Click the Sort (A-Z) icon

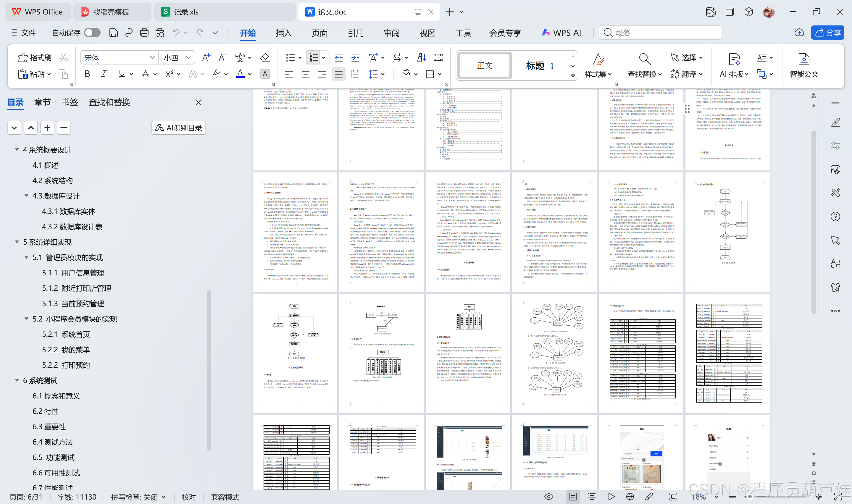[422, 57]
